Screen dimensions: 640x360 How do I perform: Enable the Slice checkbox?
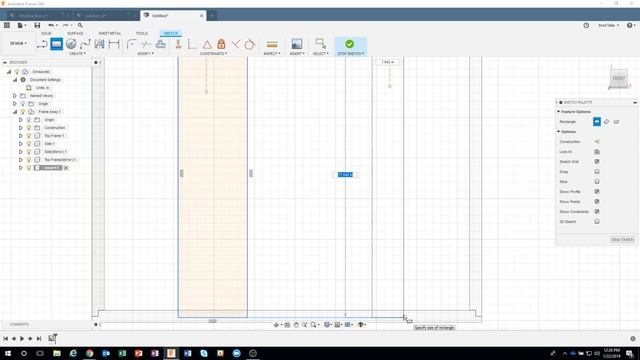click(597, 182)
